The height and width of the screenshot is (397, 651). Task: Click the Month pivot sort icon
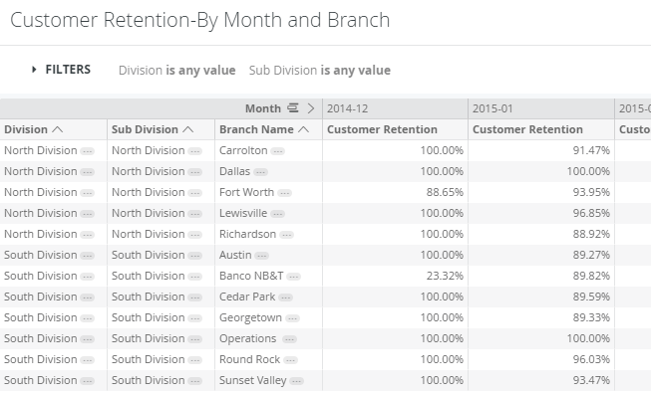click(x=293, y=108)
